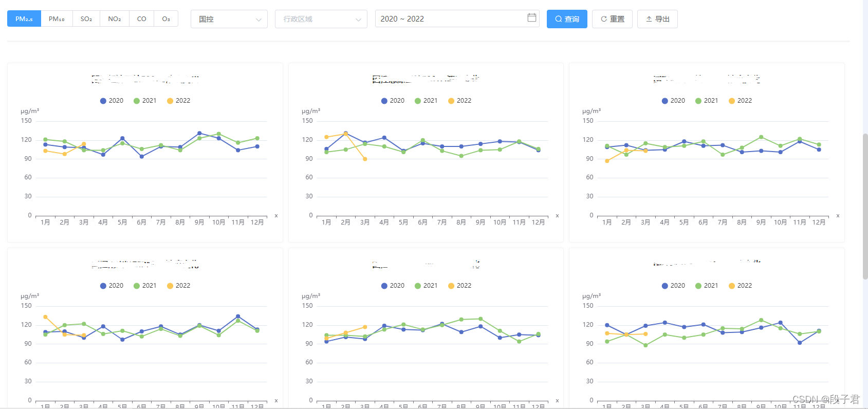This screenshot has height=409, width=868.
Task: Disable the 2020 series in bottom-middle chart legend
Action: click(393, 286)
